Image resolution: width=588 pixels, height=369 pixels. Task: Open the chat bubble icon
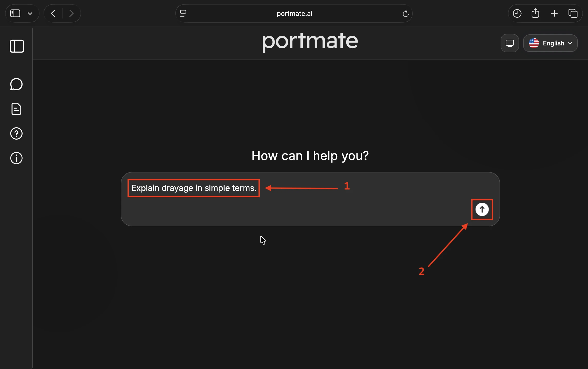tap(16, 84)
